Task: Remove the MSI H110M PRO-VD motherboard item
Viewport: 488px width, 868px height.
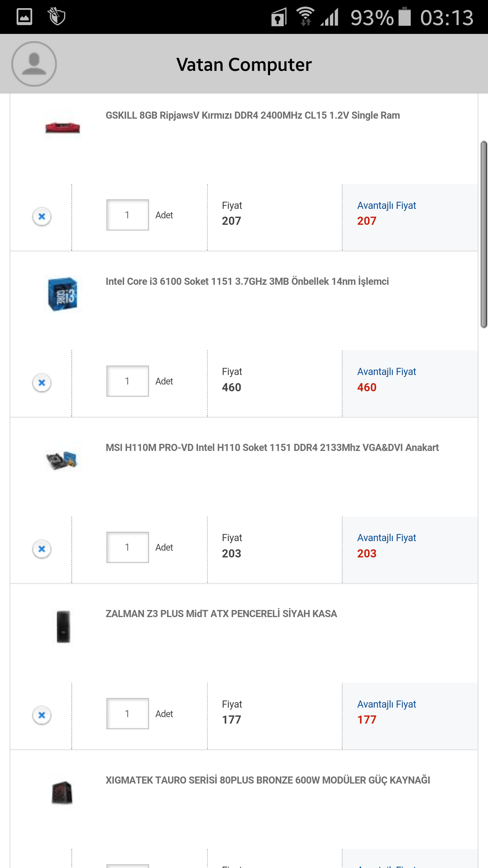Action: 42,549
